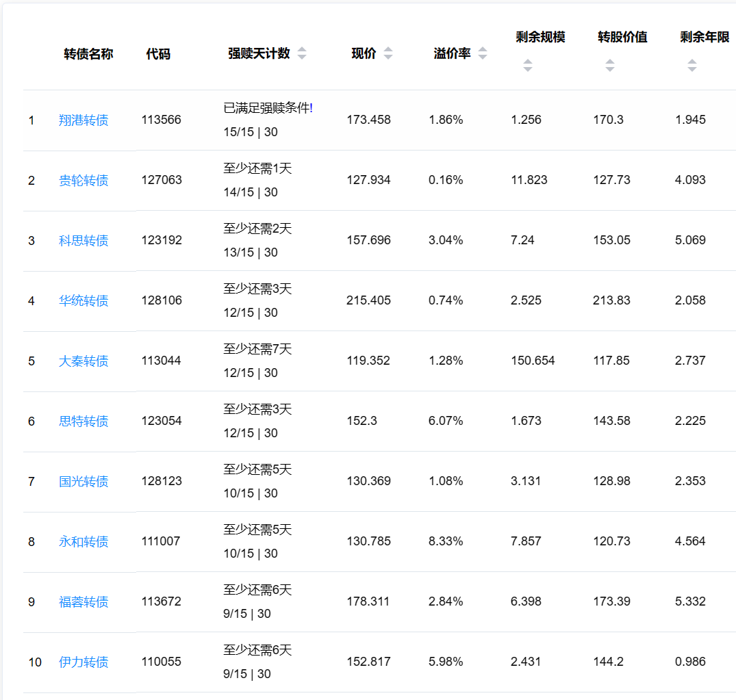Click the 代码 column header

158,54
